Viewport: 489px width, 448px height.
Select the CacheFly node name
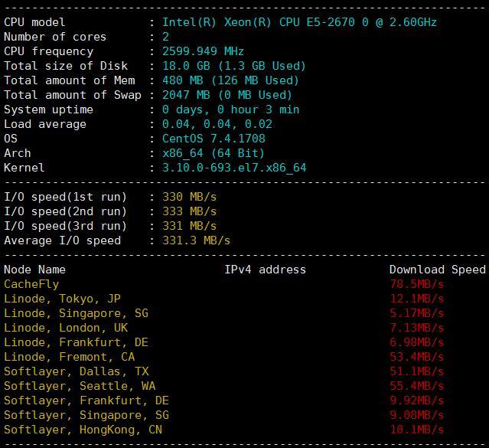pos(31,284)
